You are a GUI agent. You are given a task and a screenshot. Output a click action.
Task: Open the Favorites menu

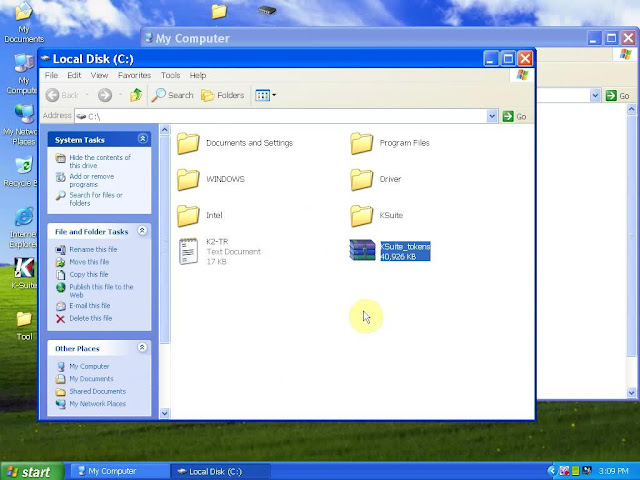click(x=134, y=75)
